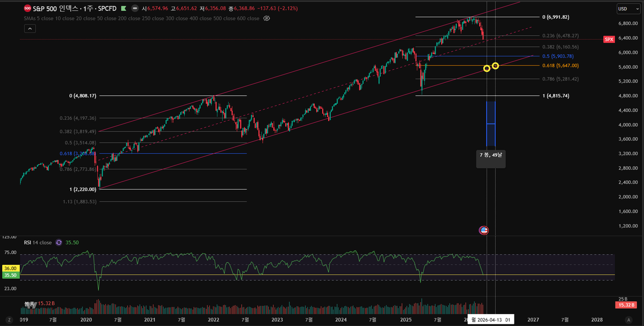
Task: Click the 2028 label on time axis
Action: tap(597, 320)
